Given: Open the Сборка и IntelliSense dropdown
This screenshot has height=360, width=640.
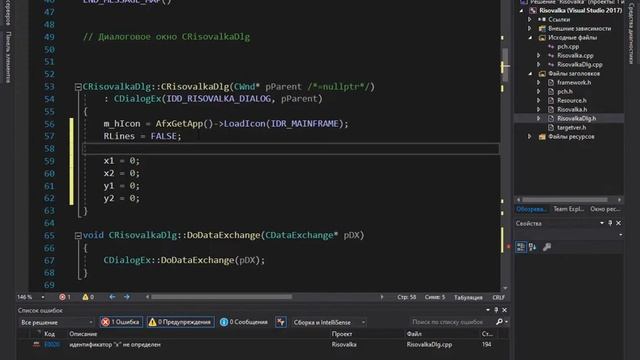Looking at the screenshot, I should coord(328,322).
